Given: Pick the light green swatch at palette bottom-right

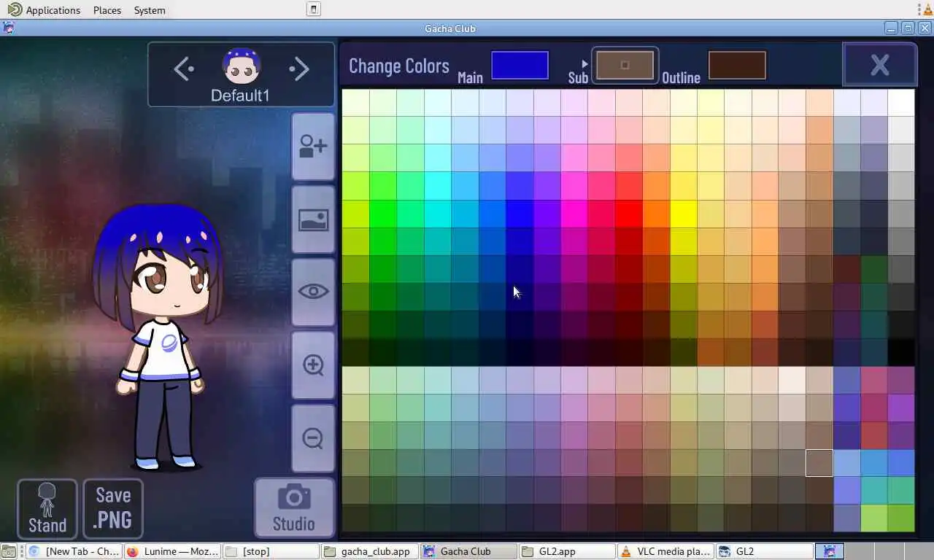Looking at the screenshot, I should [x=874, y=518].
